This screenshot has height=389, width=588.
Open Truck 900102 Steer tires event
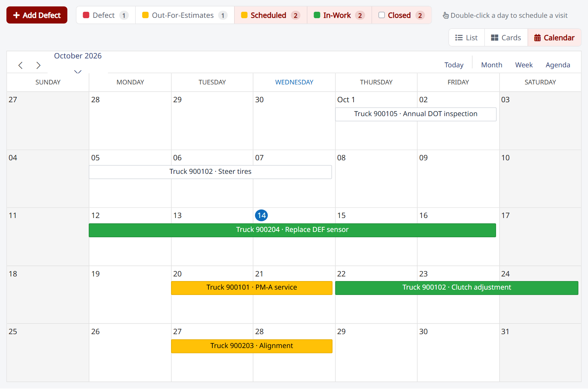(x=210, y=172)
